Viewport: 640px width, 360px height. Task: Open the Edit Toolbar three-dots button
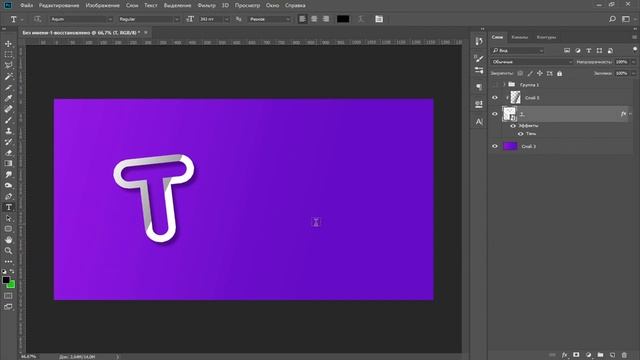(8, 262)
